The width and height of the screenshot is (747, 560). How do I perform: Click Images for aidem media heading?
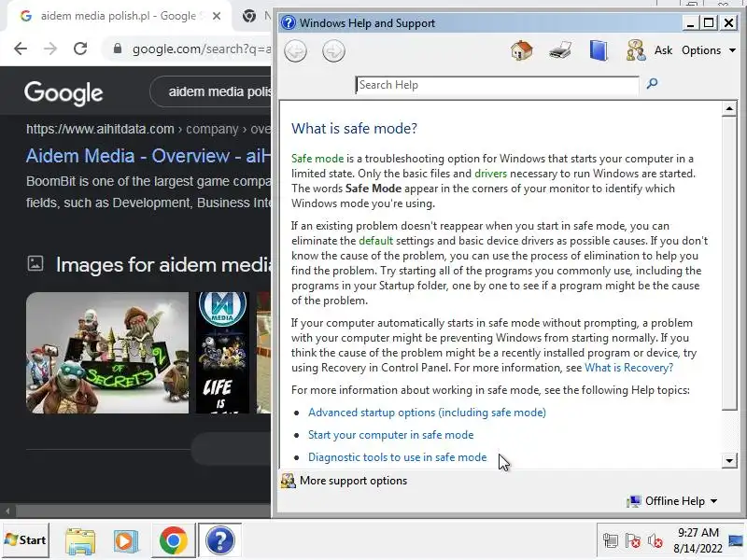[x=162, y=265]
